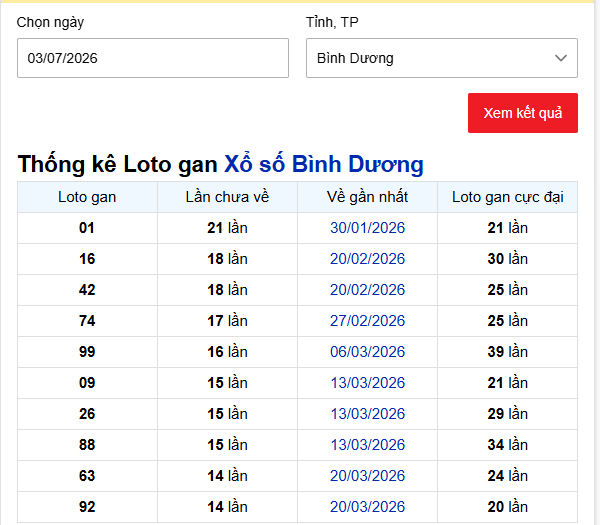The width and height of the screenshot is (600, 525).
Task: Select loto number 99 cell
Action: [x=87, y=352]
